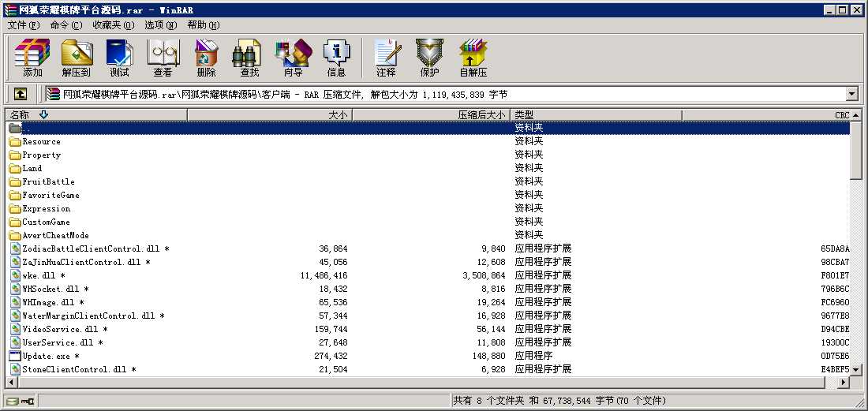Select the Resource folder icon
The height and width of the screenshot is (411, 868).
15,142
